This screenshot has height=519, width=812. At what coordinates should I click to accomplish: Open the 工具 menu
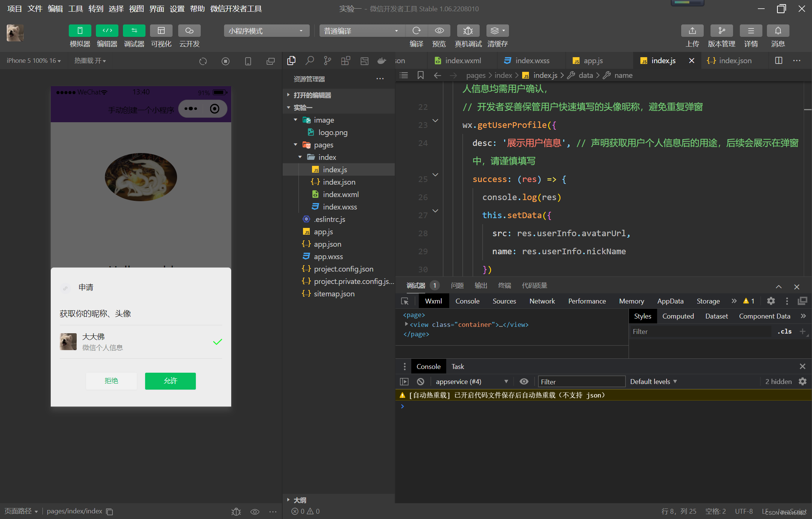tap(75, 9)
